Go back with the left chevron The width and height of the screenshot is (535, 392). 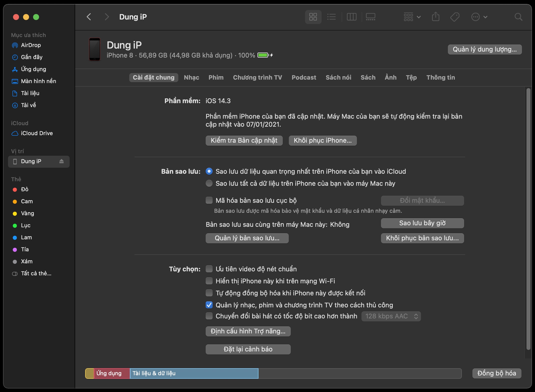pos(89,17)
